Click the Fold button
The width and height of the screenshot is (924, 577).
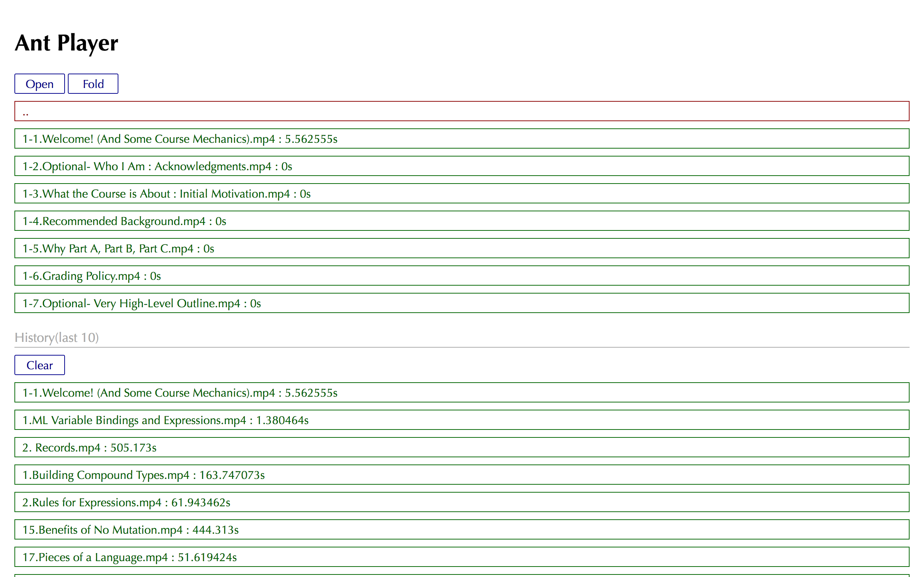(93, 84)
